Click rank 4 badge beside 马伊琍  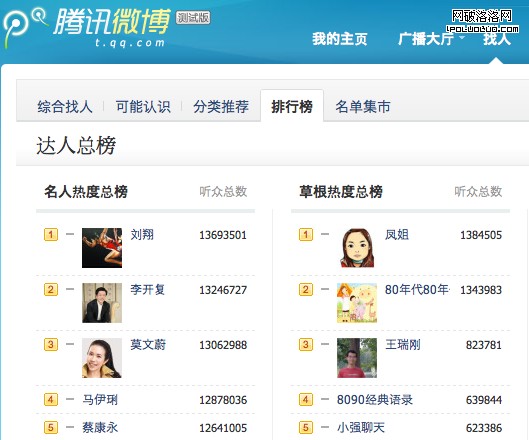pyautogui.click(x=51, y=400)
